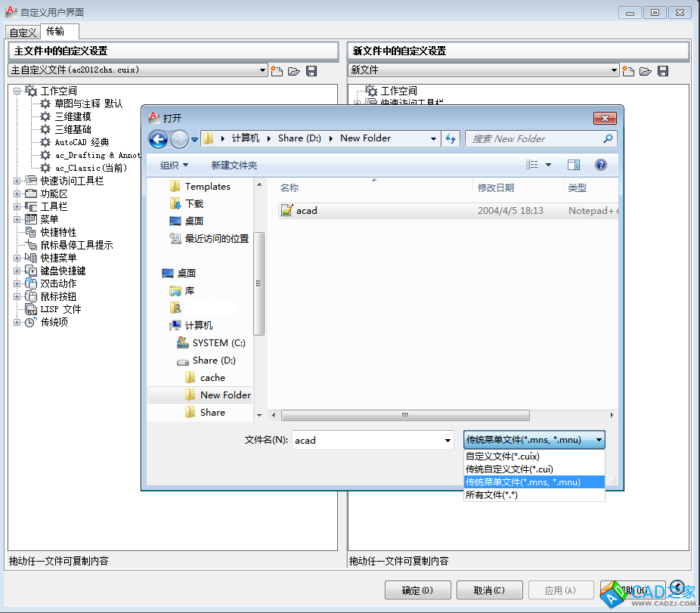Click the help icon in dialog toolbar
Image resolution: width=700 pixels, height=613 pixels.
601,165
